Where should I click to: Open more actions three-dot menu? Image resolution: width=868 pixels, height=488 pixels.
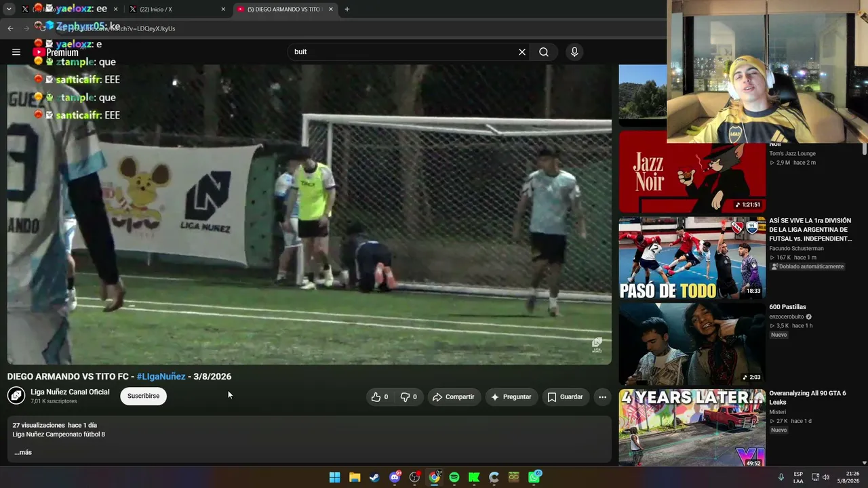pyautogui.click(x=602, y=397)
